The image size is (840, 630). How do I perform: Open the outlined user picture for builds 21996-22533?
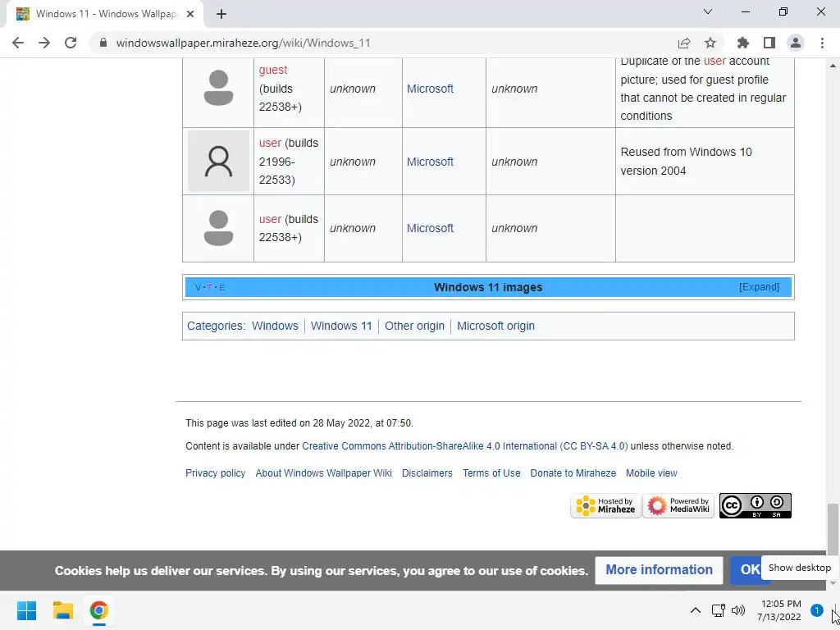pyautogui.click(x=218, y=162)
